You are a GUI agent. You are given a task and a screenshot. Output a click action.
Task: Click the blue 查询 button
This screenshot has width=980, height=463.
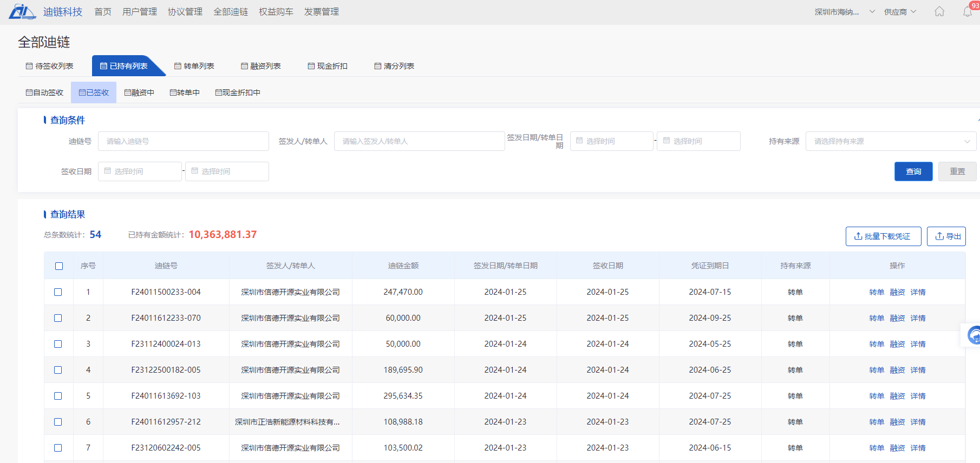913,171
